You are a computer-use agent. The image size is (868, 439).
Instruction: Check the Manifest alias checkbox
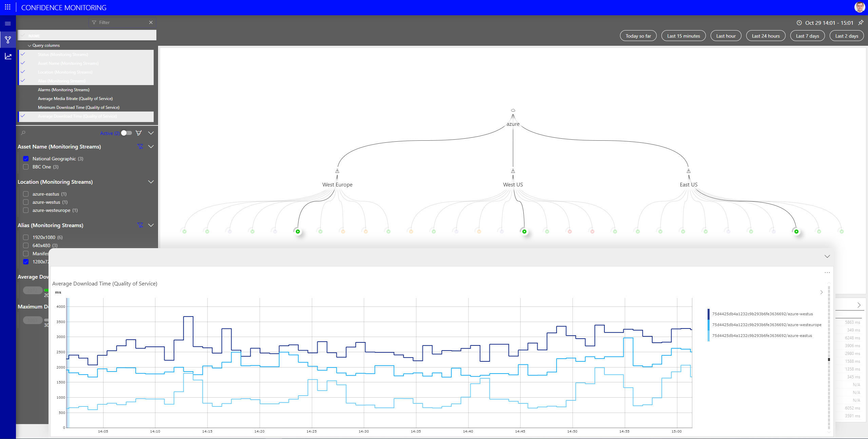click(x=26, y=254)
